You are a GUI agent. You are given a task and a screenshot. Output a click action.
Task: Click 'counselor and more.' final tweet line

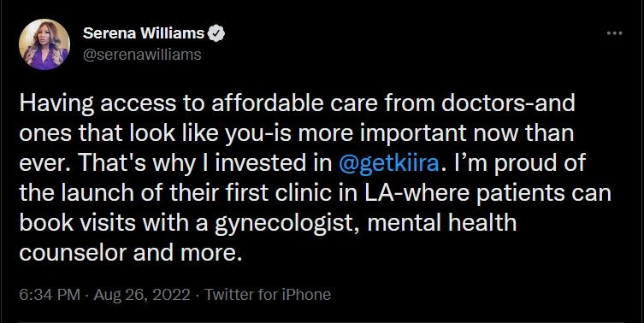click(x=130, y=252)
